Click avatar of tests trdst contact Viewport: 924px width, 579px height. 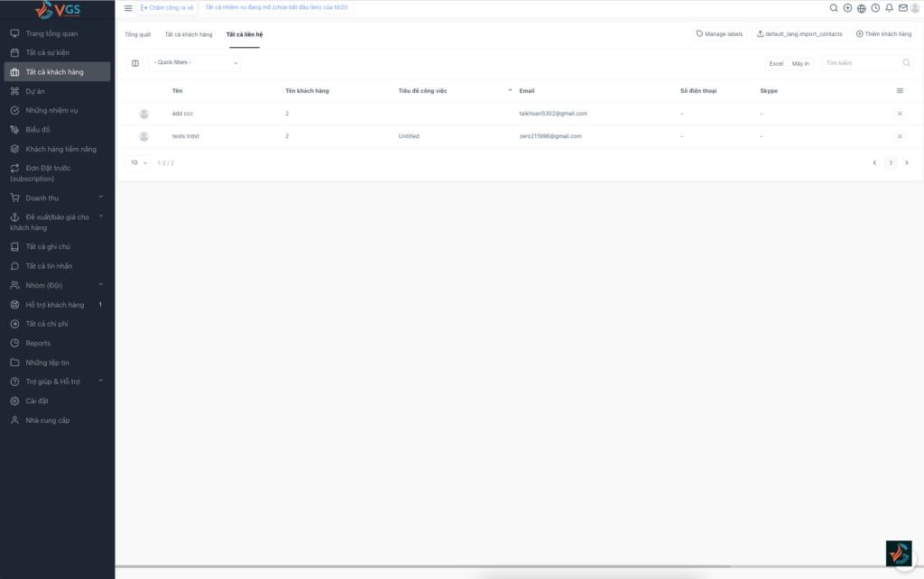click(143, 136)
